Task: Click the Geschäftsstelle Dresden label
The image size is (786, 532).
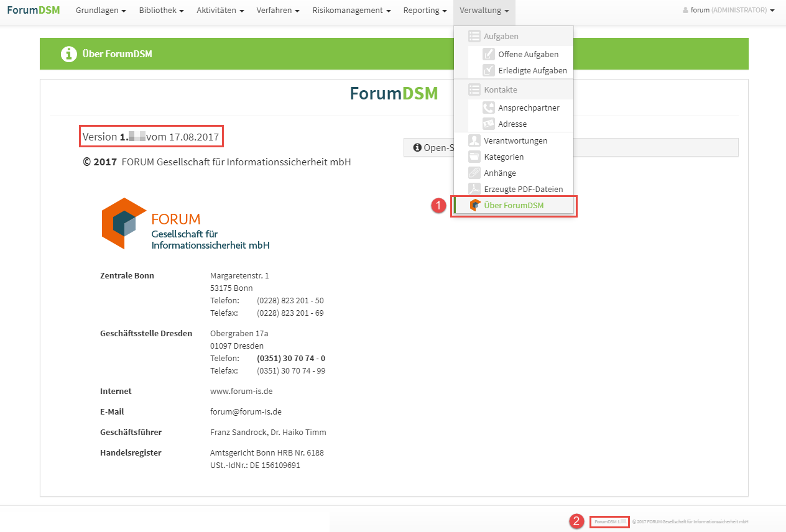Action: (x=146, y=333)
